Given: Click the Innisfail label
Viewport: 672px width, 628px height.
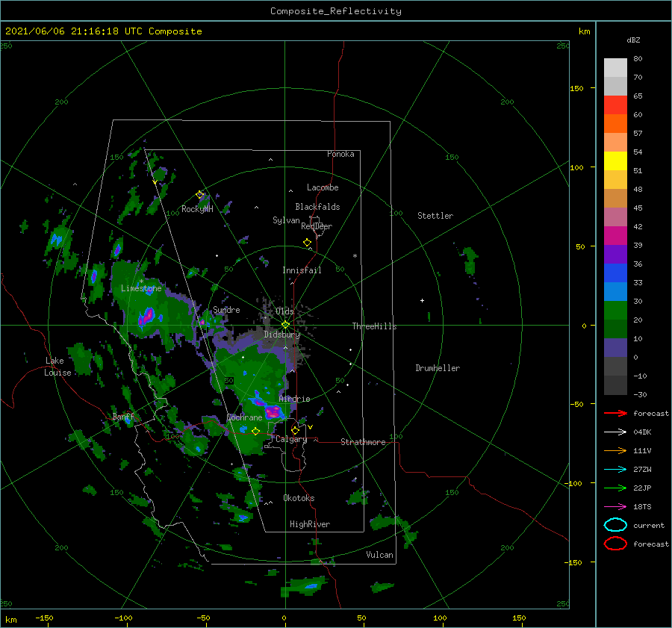Looking at the screenshot, I should click(302, 270).
